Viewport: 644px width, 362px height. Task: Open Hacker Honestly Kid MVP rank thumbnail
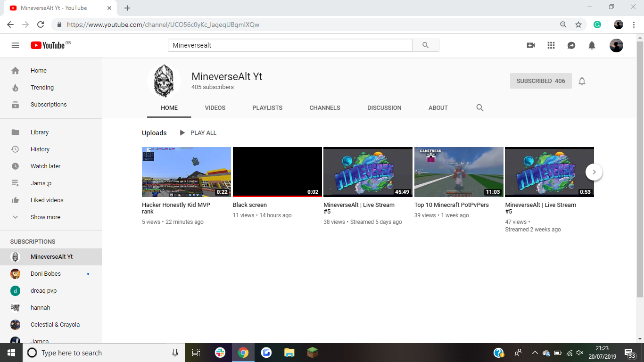(x=186, y=172)
